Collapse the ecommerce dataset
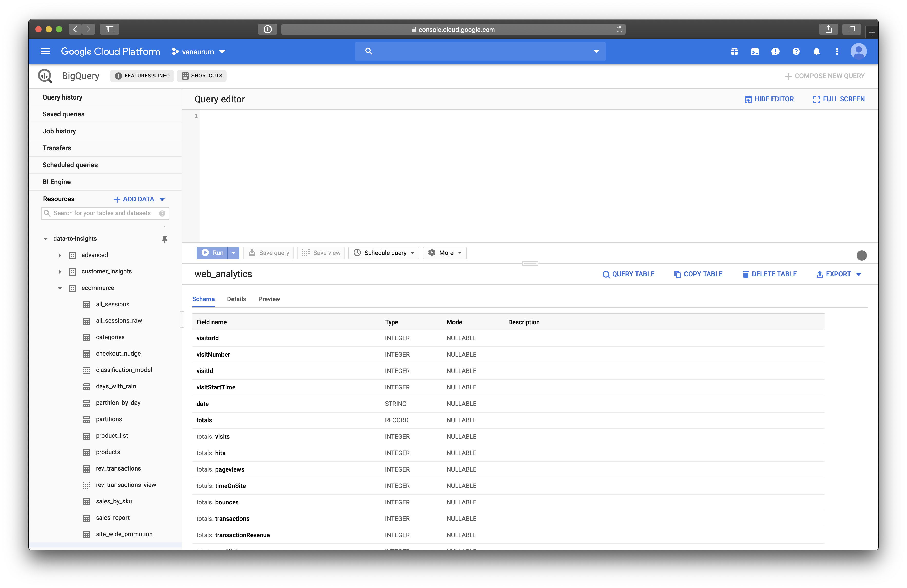The image size is (907, 588). click(60, 288)
